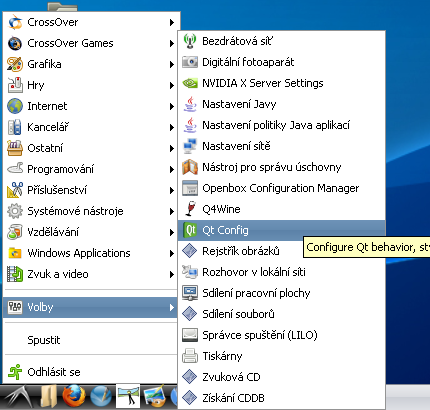Click the Grafika paint palette icon
Screen dimensions: 430x410
click(x=15, y=64)
